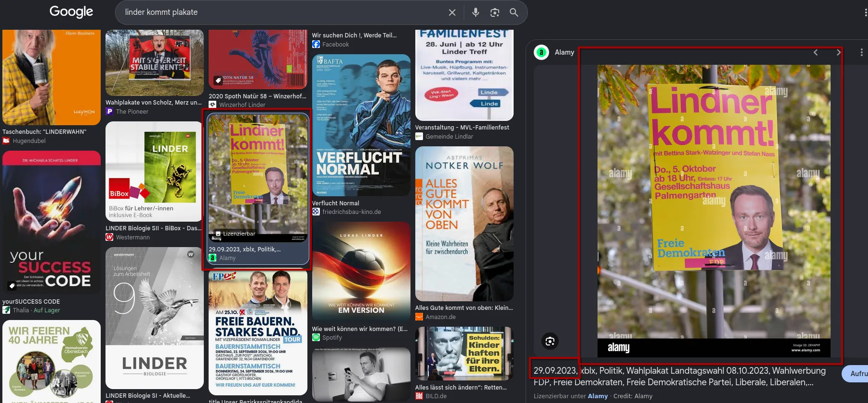Submit search with magnifier icon
This screenshot has height=403, width=868.
pyautogui.click(x=514, y=12)
